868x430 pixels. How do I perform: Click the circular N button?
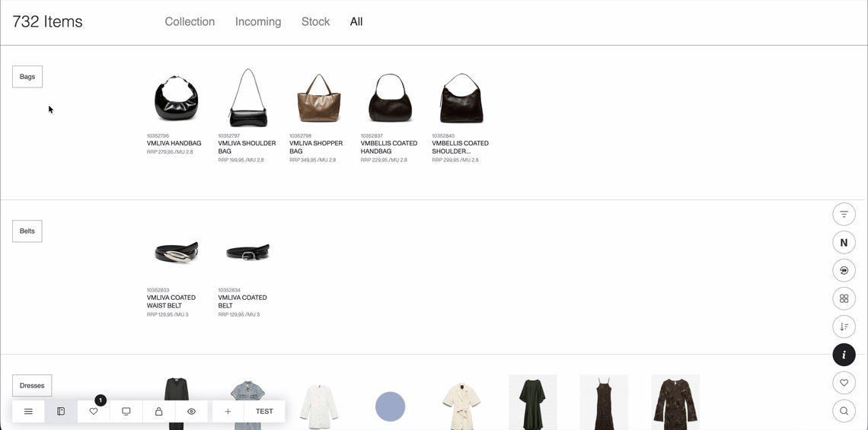844,243
